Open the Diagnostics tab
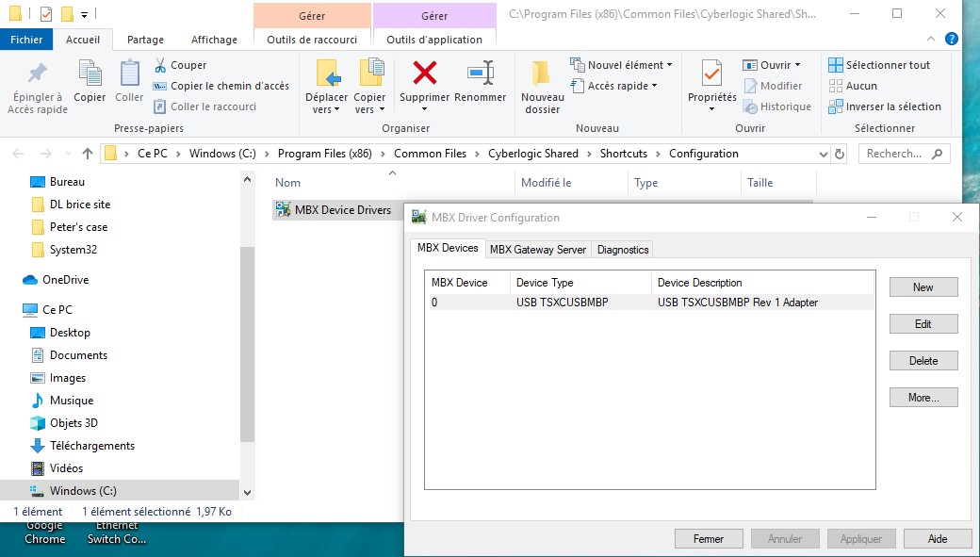Screen dimensions: 980x557 (623, 250)
